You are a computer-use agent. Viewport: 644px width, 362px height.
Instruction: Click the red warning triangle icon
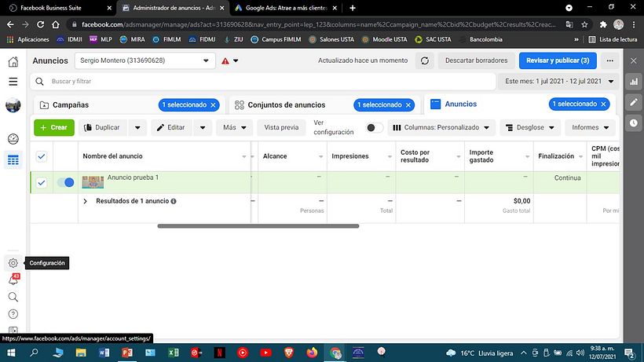pos(225,60)
